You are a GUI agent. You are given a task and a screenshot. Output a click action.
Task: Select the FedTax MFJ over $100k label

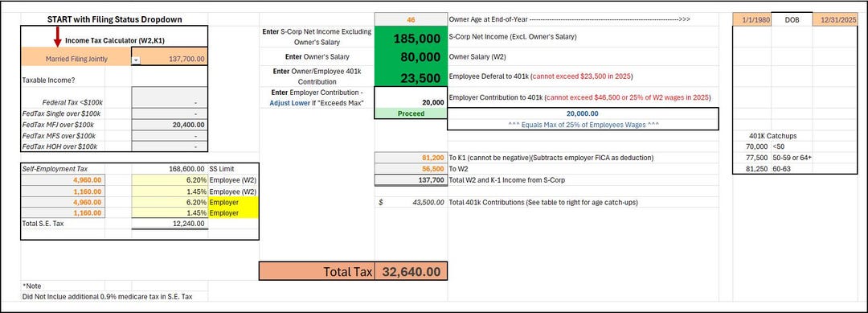point(59,126)
